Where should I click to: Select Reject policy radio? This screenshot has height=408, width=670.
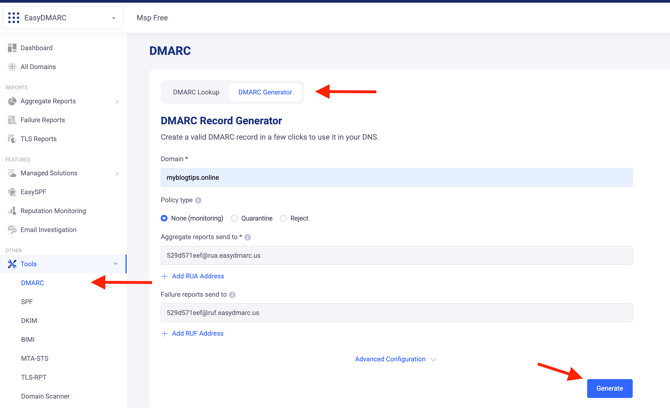283,218
